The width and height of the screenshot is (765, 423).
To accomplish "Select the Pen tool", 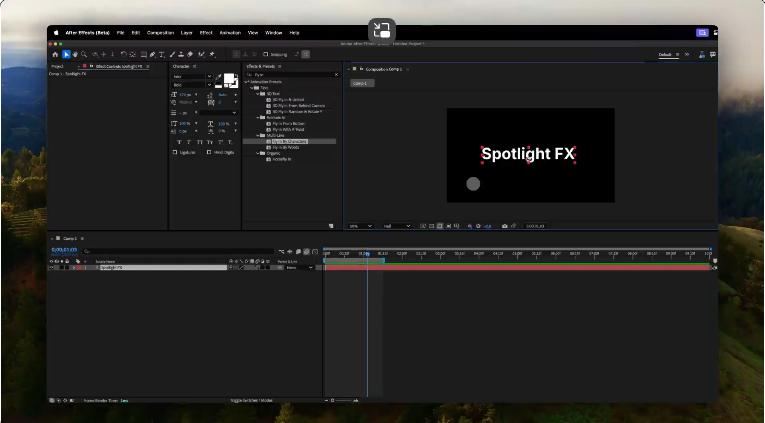I will coord(152,55).
